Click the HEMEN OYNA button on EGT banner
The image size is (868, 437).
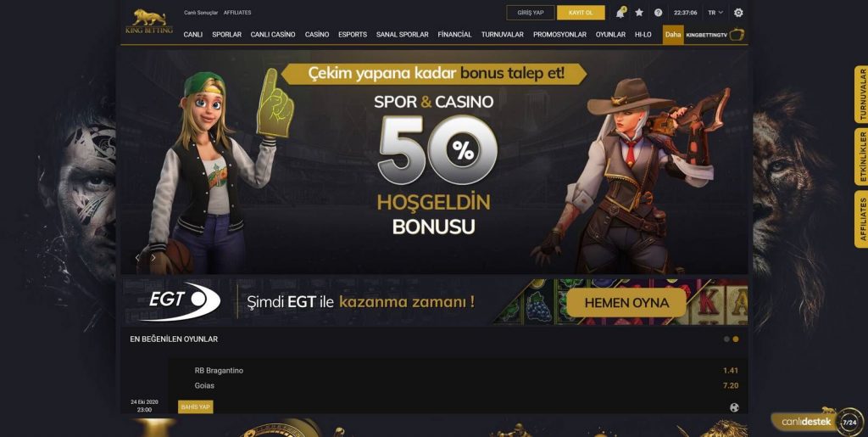(x=626, y=303)
